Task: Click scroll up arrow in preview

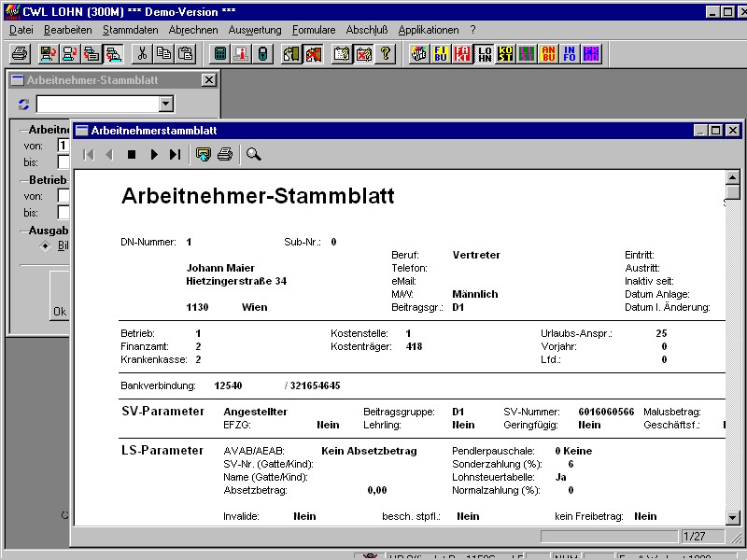Action: 733,177
